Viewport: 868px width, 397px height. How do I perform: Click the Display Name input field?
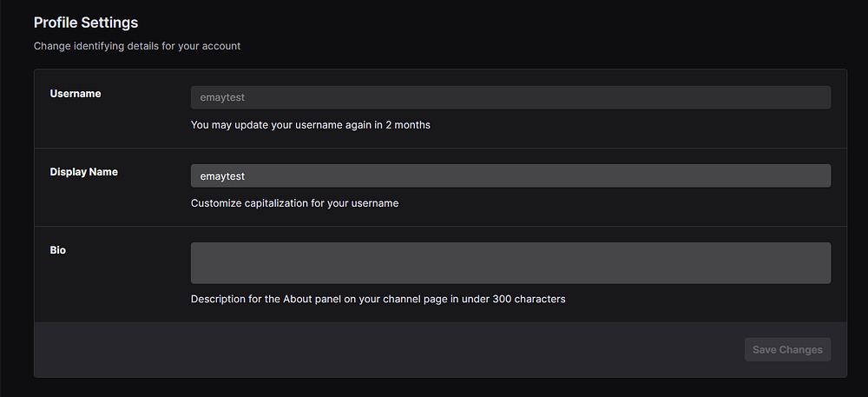point(510,175)
